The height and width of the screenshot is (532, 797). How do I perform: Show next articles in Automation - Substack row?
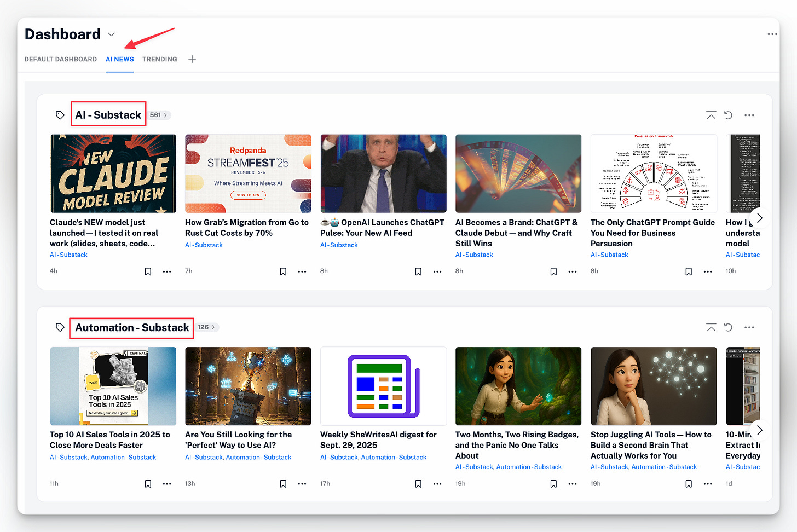[759, 430]
